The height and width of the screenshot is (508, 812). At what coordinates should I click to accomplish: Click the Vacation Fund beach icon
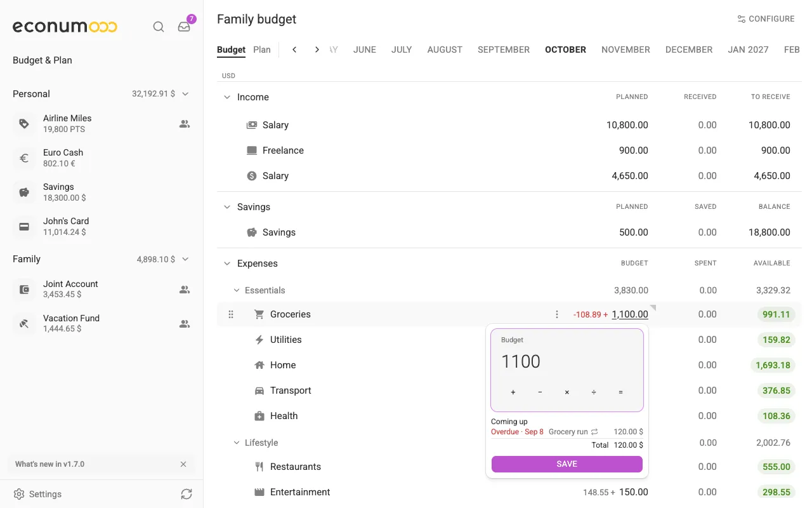coord(24,324)
